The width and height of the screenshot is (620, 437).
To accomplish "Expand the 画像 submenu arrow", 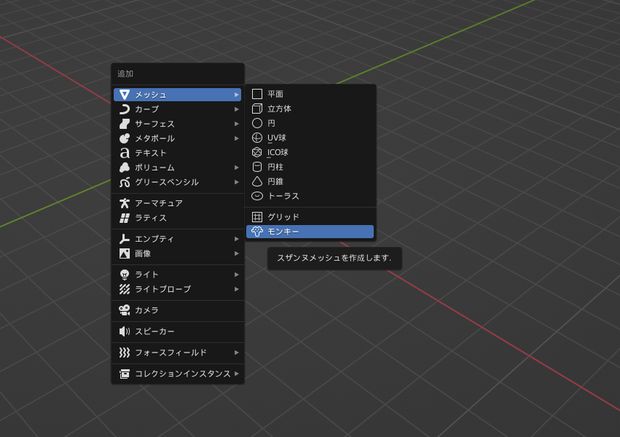I will click(236, 253).
